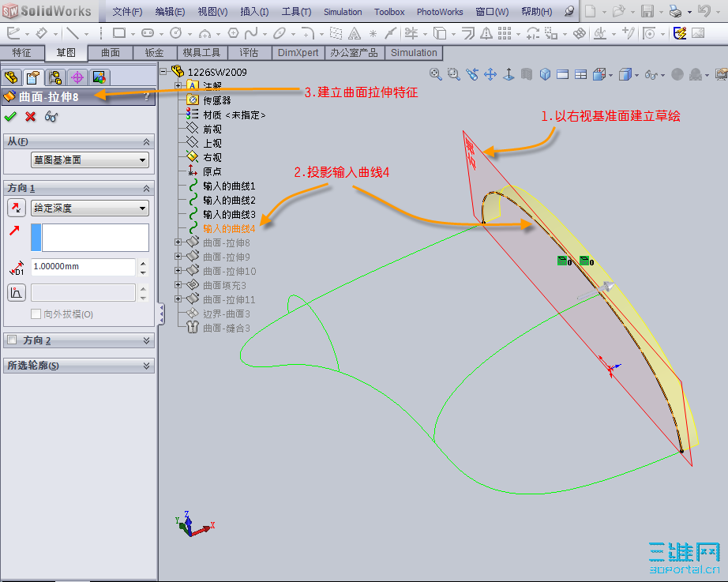This screenshot has width=728, height=582.
Task: Click the Pan view arrows icon
Action: [490, 74]
